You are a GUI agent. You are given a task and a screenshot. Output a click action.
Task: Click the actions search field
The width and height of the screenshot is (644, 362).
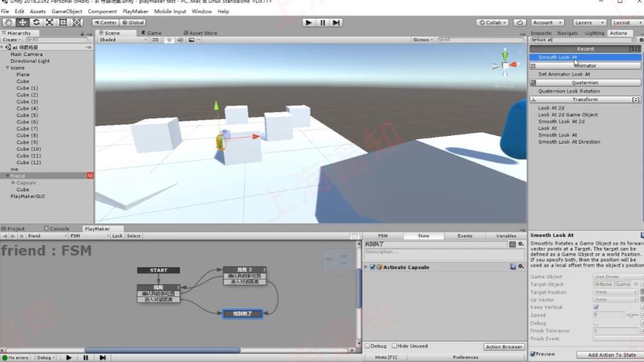click(583, 40)
